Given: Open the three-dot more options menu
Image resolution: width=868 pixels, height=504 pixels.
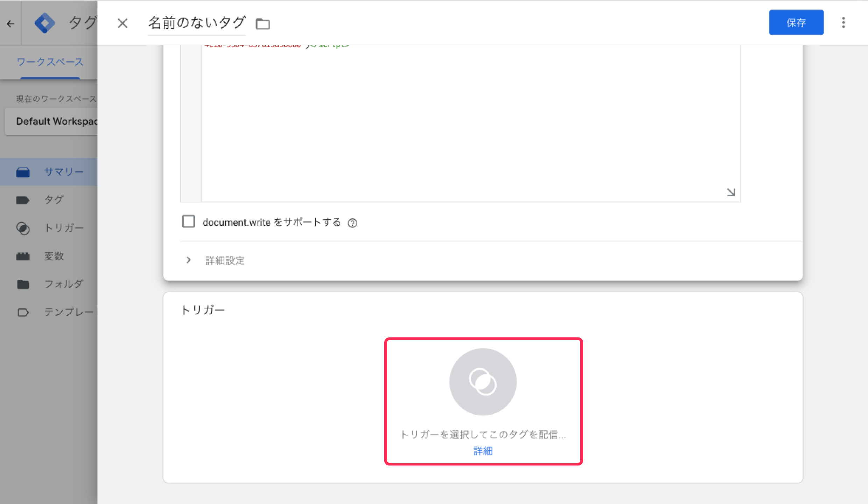Looking at the screenshot, I should coord(843,23).
